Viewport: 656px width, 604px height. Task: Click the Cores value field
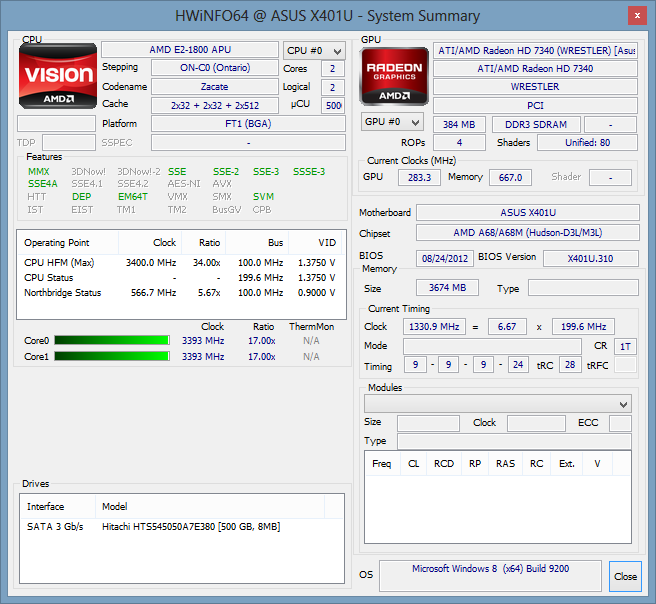coord(333,69)
